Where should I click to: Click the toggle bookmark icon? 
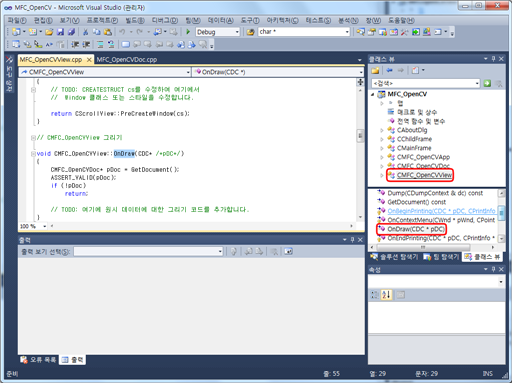pos(126,44)
